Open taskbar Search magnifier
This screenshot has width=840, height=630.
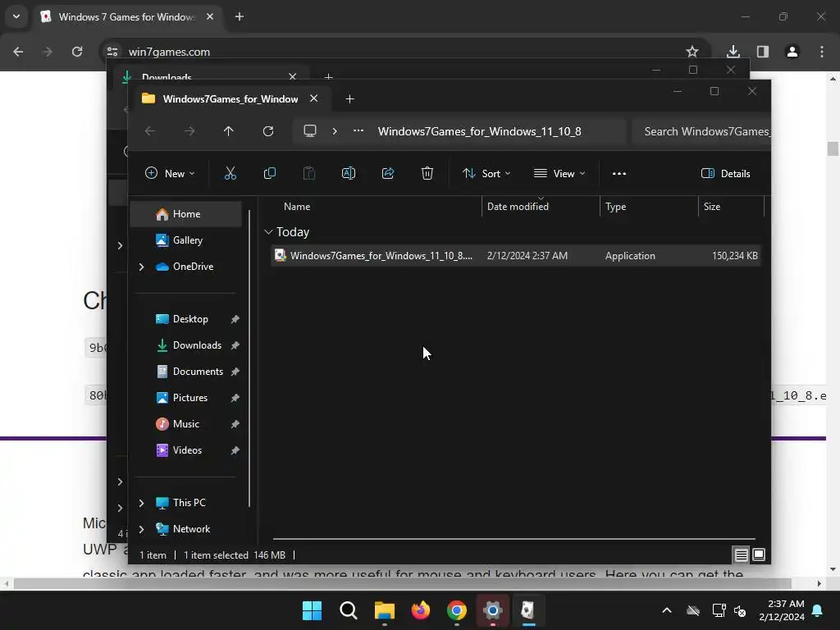(x=348, y=610)
